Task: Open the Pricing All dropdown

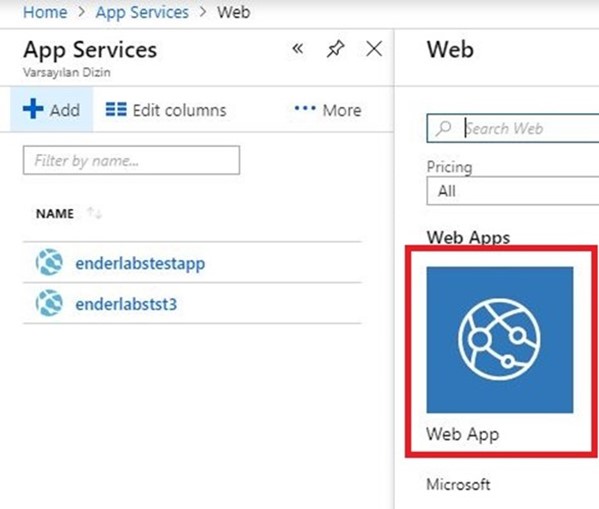Action: point(513,191)
